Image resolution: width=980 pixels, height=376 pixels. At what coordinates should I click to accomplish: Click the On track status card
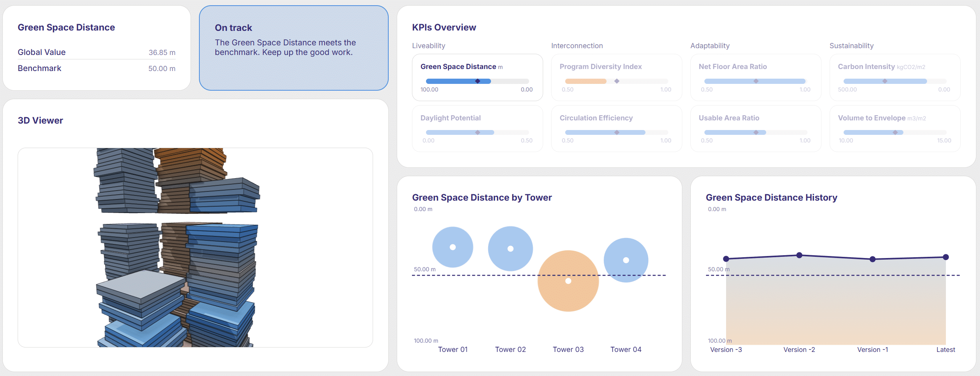pyautogui.click(x=294, y=48)
